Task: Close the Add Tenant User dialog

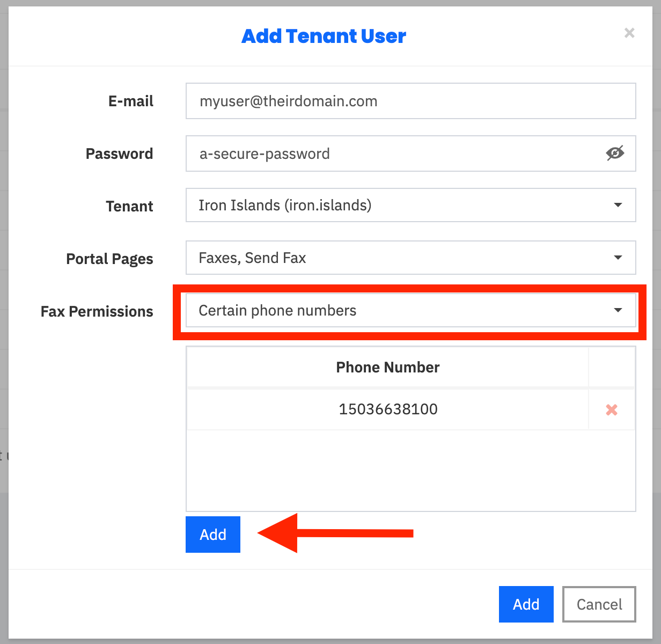Action: [x=629, y=33]
